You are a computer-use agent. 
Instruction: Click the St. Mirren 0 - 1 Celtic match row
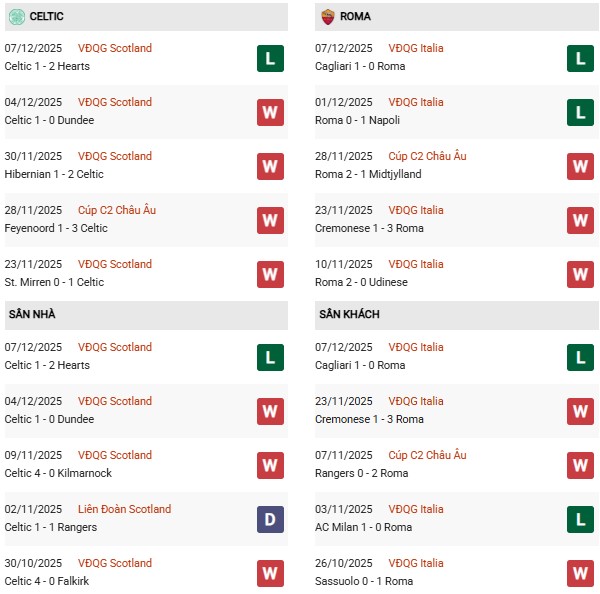[54, 282]
